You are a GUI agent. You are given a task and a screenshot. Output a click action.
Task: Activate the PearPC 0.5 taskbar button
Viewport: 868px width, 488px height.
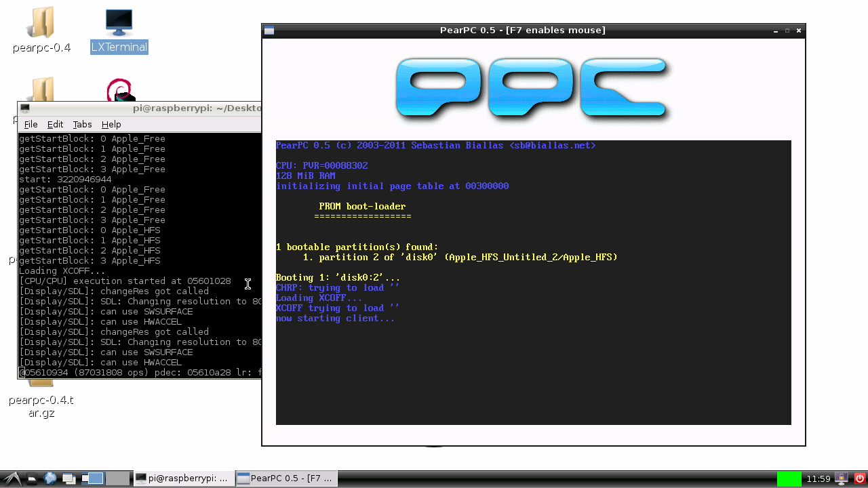click(x=286, y=479)
